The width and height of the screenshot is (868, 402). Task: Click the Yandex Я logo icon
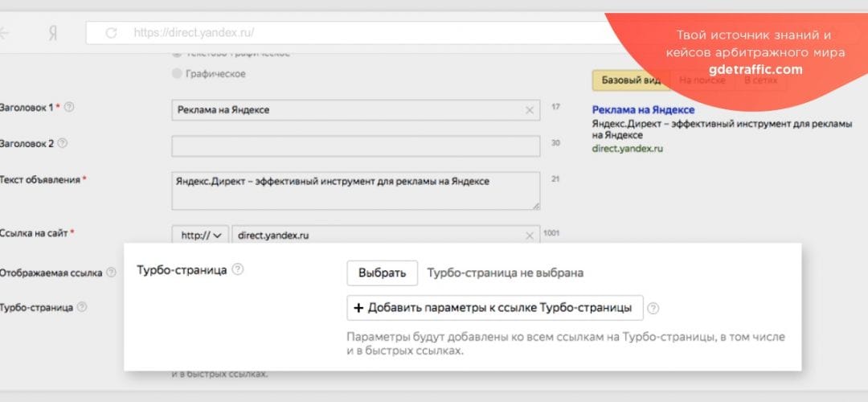(x=52, y=33)
